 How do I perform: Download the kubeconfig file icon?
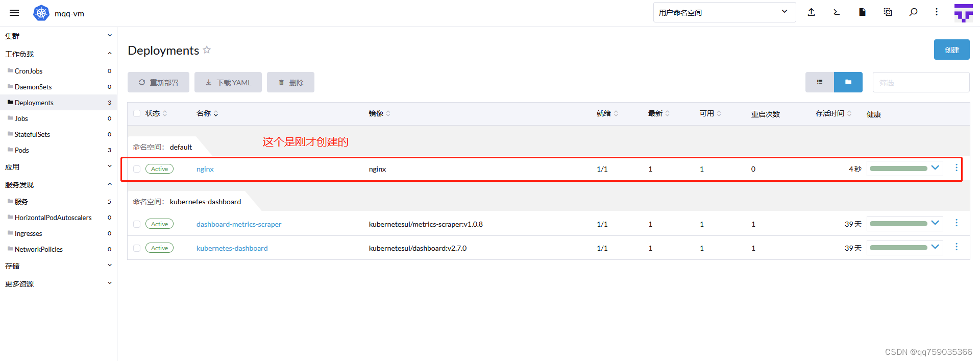pos(862,12)
